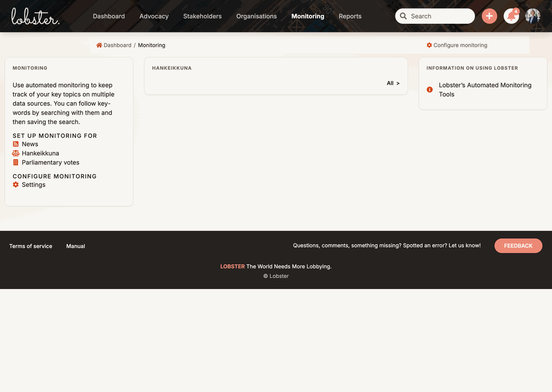Click the search magnifier icon

point(403,16)
